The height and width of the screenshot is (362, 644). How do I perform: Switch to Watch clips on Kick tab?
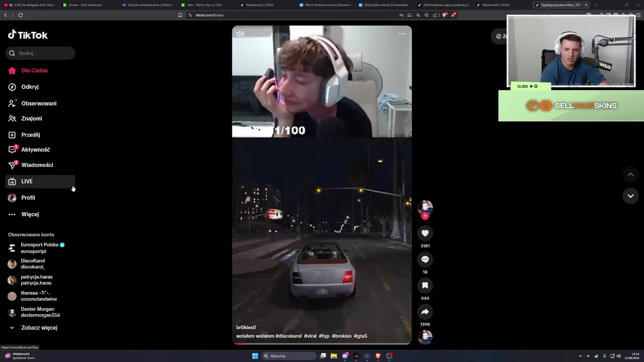(x=206, y=5)
